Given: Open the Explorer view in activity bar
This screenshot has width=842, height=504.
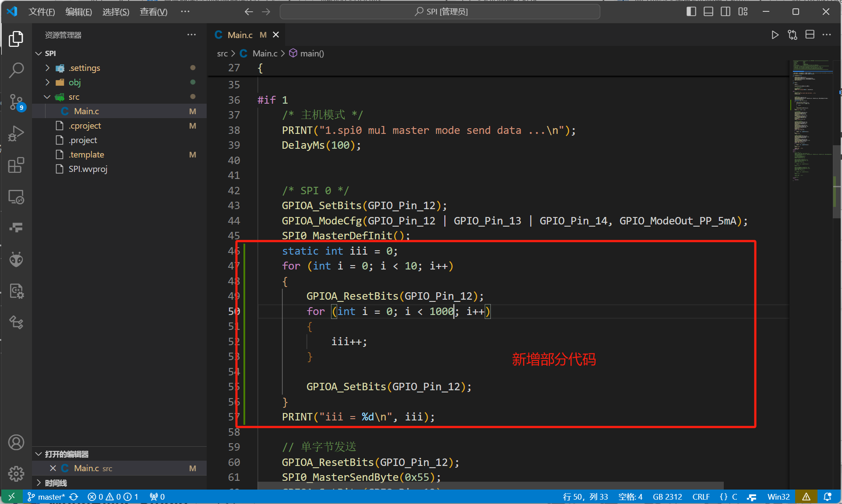Looking at the screenshot, I should click(x=16, y=38).
